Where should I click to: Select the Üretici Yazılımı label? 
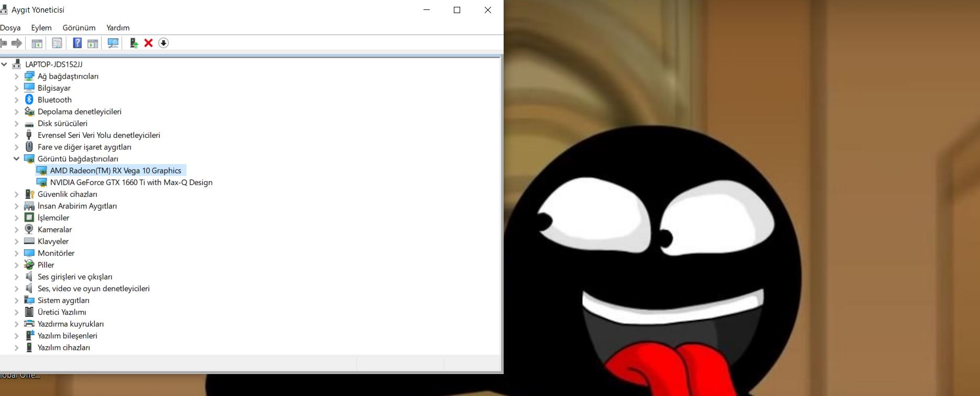(x=62, y=313)
